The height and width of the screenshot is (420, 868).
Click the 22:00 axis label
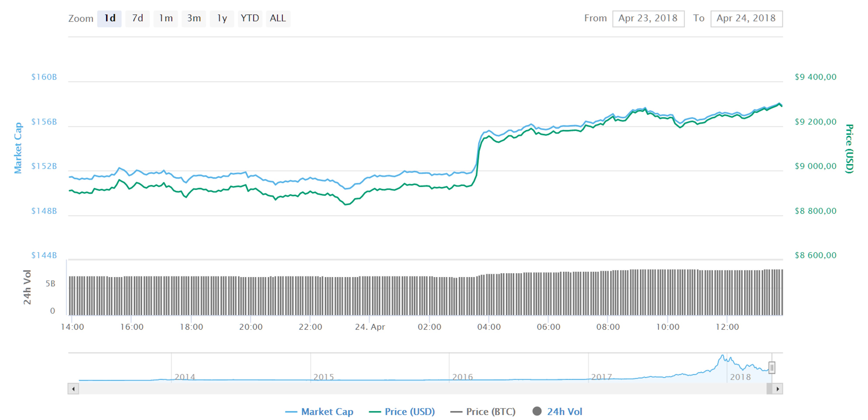coord(310,327)
